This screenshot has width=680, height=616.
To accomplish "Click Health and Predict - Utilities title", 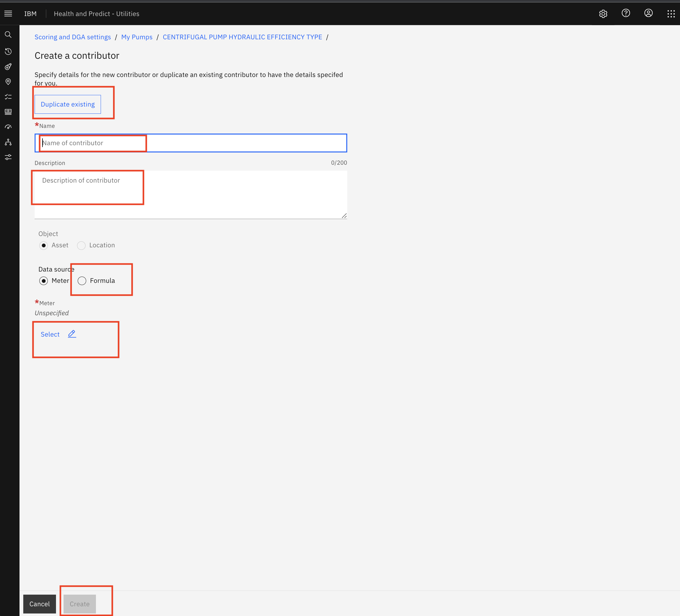I will (x=97, y=14).
